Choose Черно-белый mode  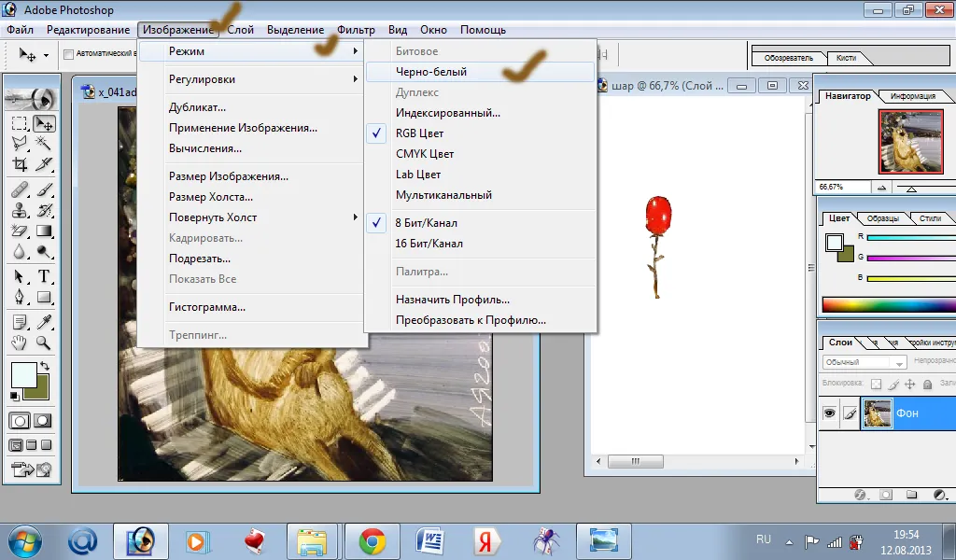[480, 72]
